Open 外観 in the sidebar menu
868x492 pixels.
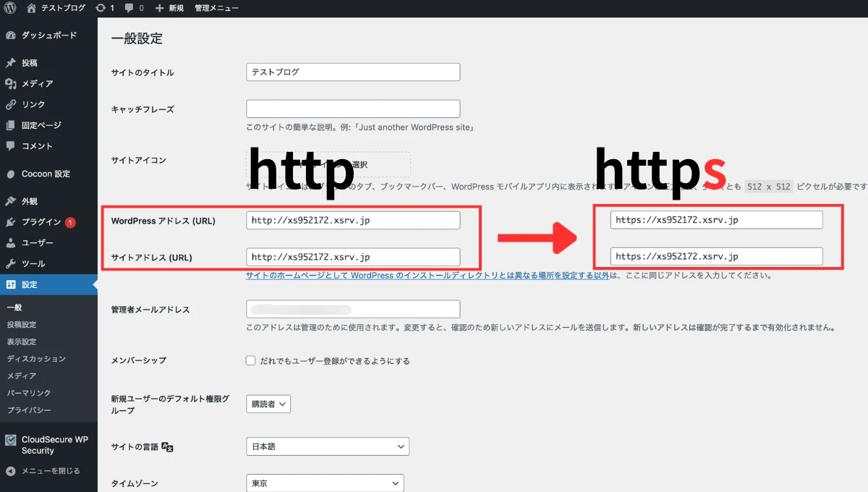30,201
